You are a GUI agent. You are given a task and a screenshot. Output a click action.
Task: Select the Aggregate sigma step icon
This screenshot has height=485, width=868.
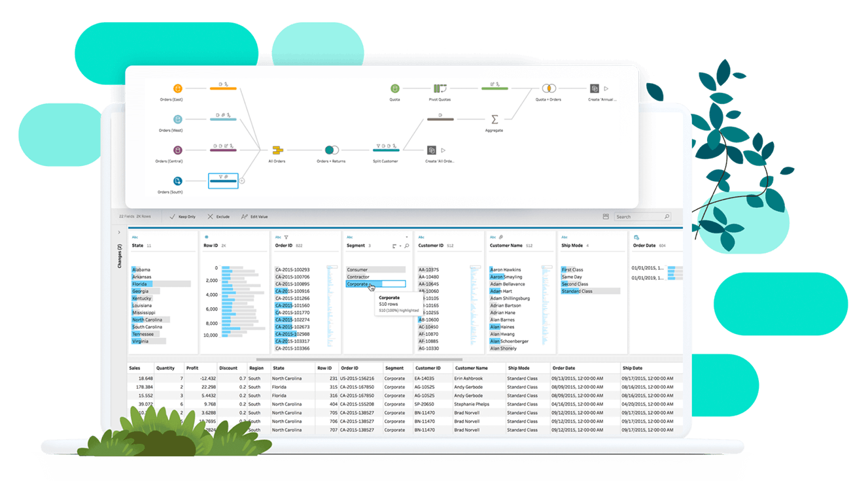[495, 120]
